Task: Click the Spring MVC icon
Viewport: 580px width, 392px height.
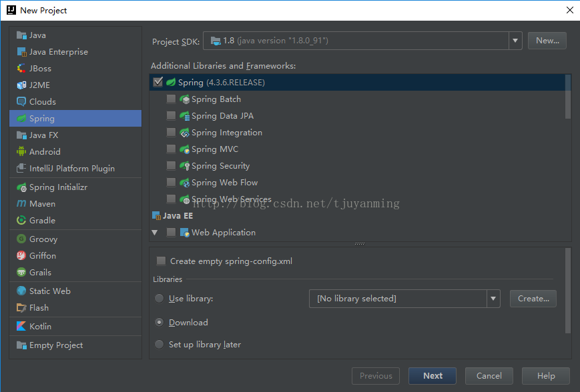Action: pyautogui.click(x=184, y=149)
